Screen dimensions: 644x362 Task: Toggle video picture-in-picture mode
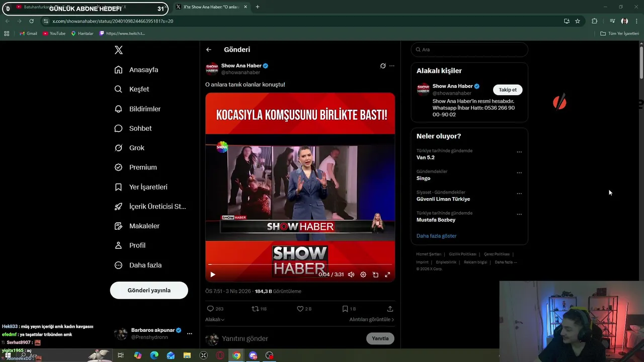click(x=375, y=275)
